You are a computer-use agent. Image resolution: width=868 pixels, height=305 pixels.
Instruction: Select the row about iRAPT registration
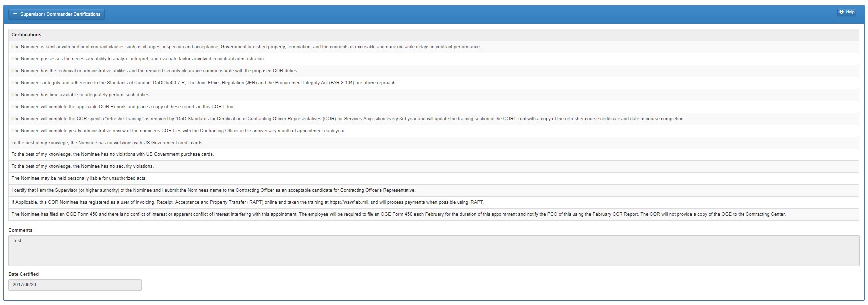[248, 202]
